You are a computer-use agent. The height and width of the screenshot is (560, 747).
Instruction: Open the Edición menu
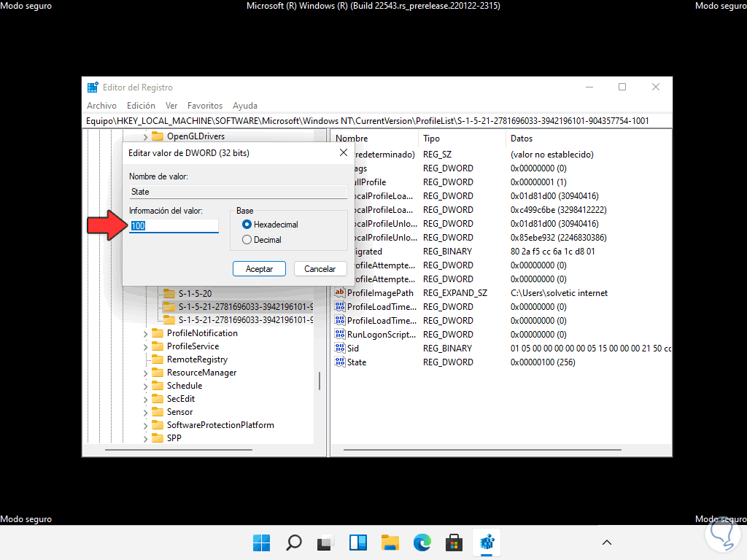(141, 106)
